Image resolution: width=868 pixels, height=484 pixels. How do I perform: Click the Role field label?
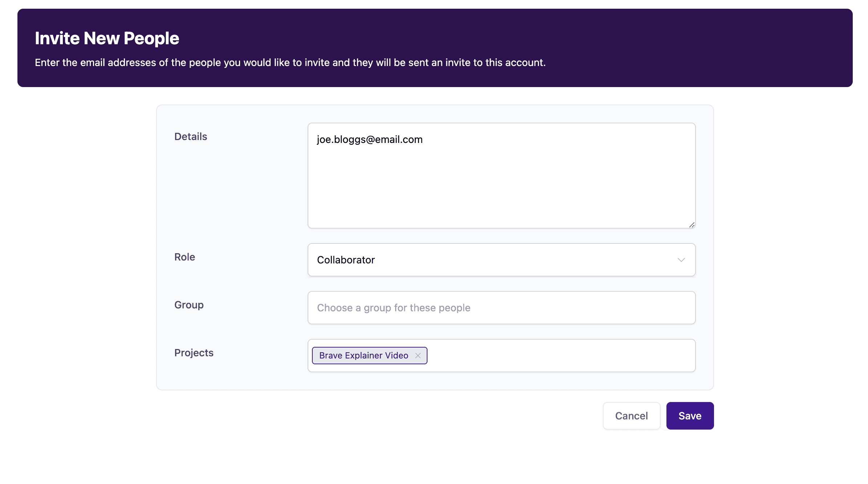184,257
